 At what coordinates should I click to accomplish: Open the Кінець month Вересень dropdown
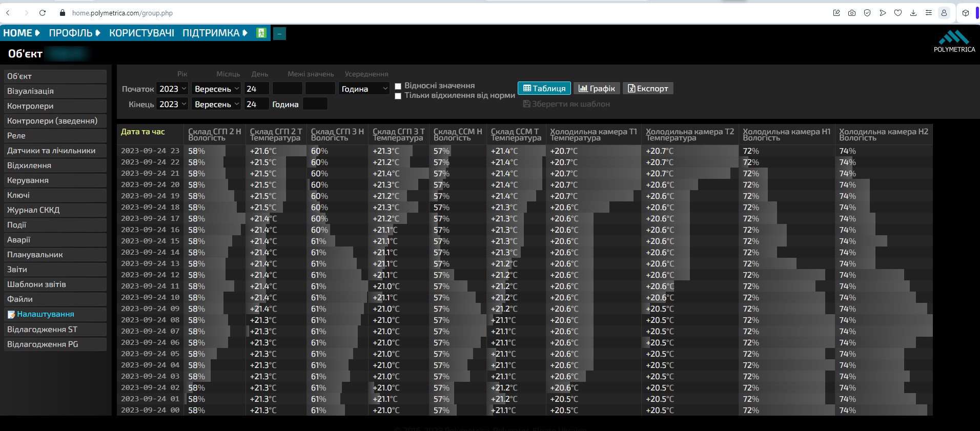217,104
